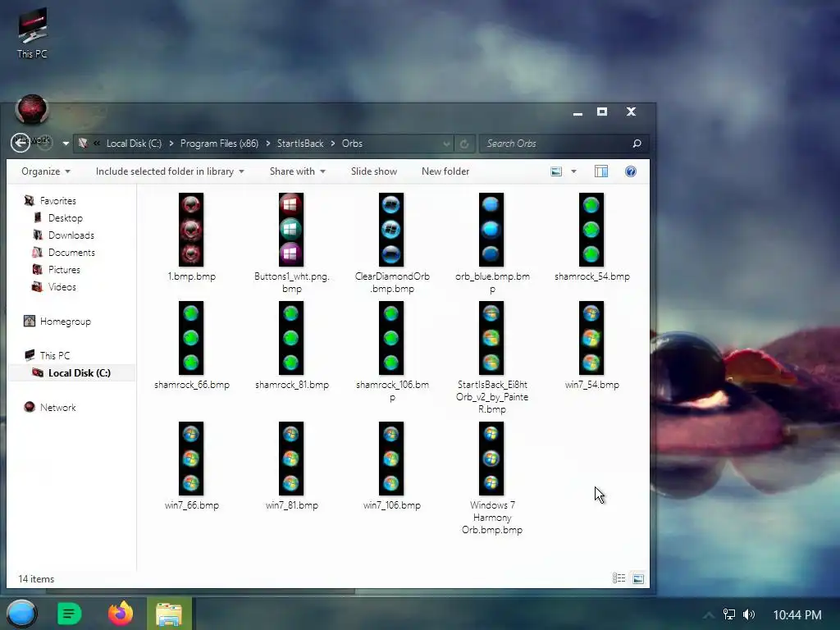Open Documents in the navigation pane

[71, 253]
